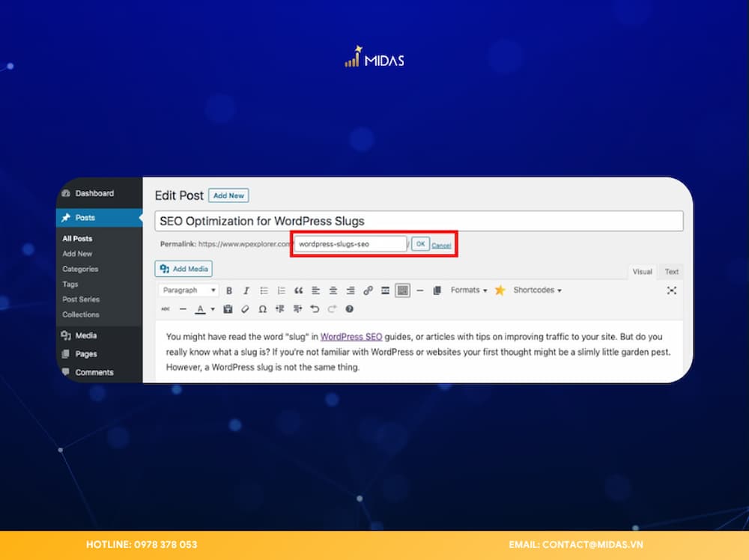The width and height of the screenshot is (749, 560).
Task: Open Tags in the sidebar
Action: pyautogui.click(x=70, y=284)
